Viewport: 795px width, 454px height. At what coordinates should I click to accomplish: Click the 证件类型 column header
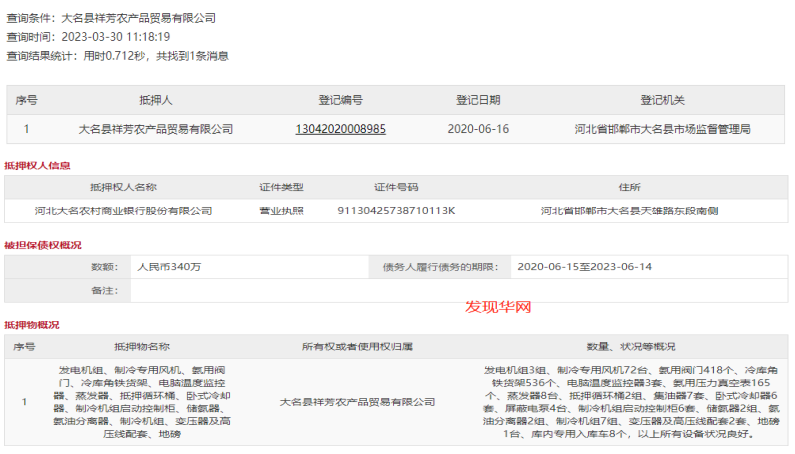[x=281, y=187]
